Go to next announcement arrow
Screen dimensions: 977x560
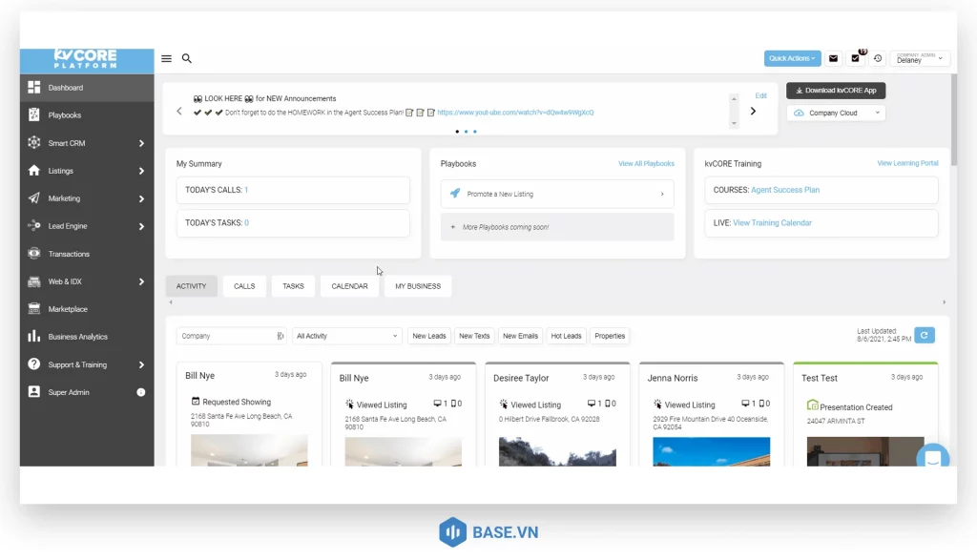tap(753, 111)
